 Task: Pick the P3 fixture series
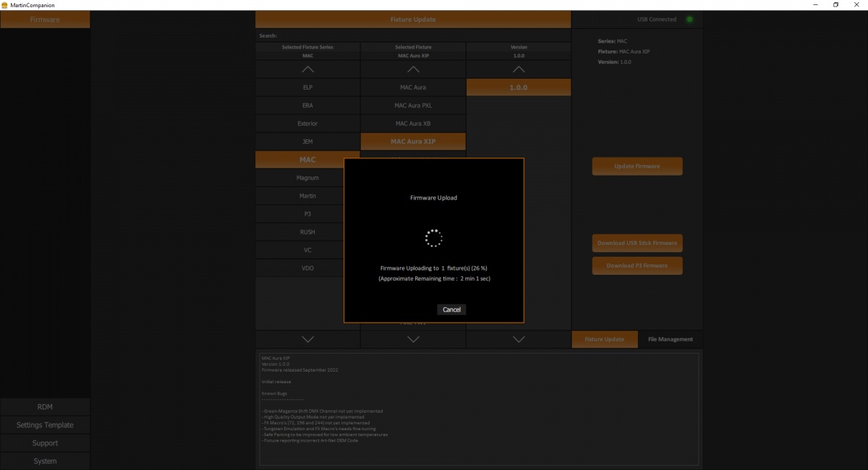coord(307,214)
